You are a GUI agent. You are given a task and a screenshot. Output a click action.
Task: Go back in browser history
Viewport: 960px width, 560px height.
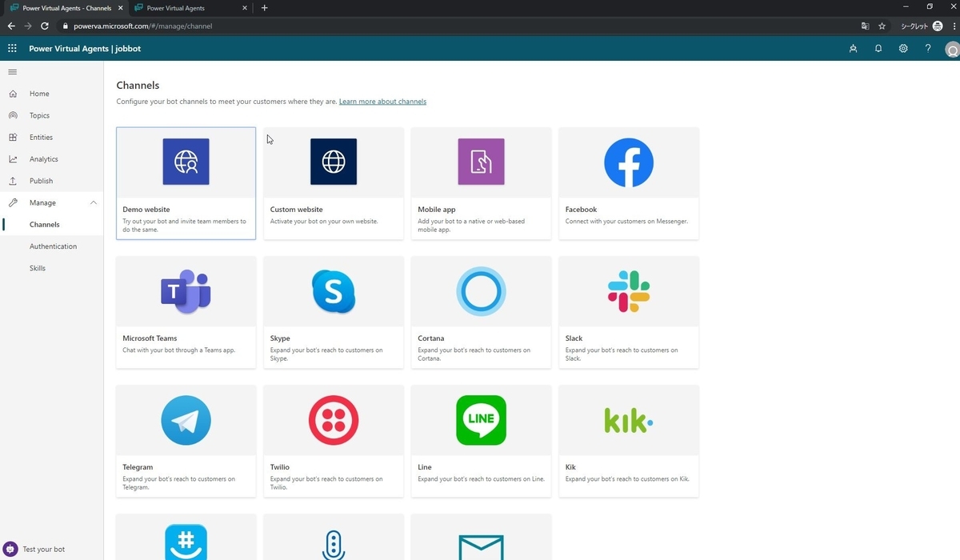coord(11,26)
